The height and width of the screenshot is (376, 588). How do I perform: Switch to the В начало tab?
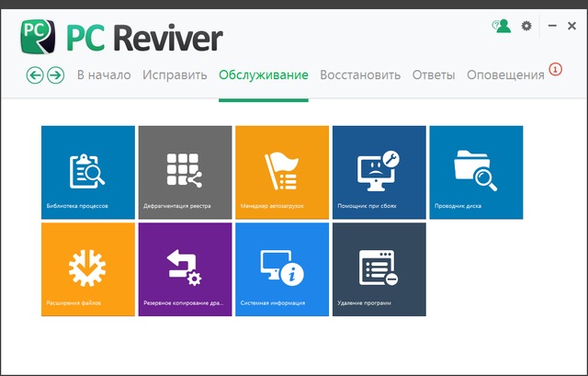click(x=104, y=74)
